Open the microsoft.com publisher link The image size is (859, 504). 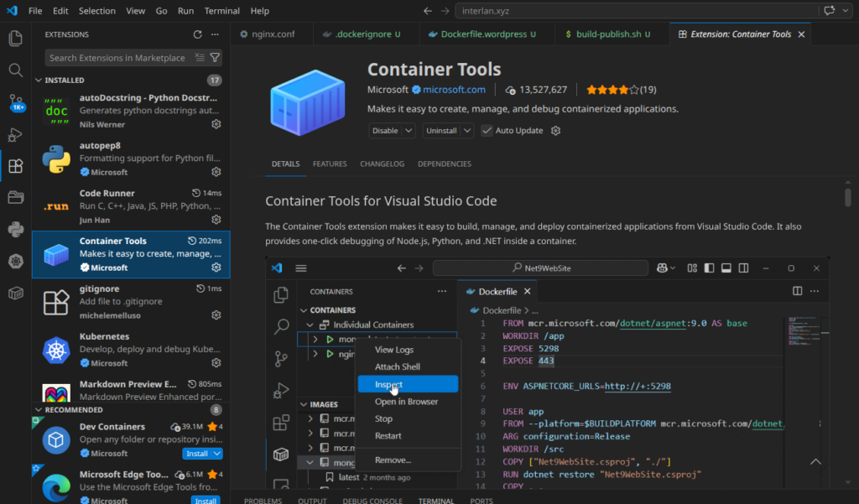click(454, 89)
